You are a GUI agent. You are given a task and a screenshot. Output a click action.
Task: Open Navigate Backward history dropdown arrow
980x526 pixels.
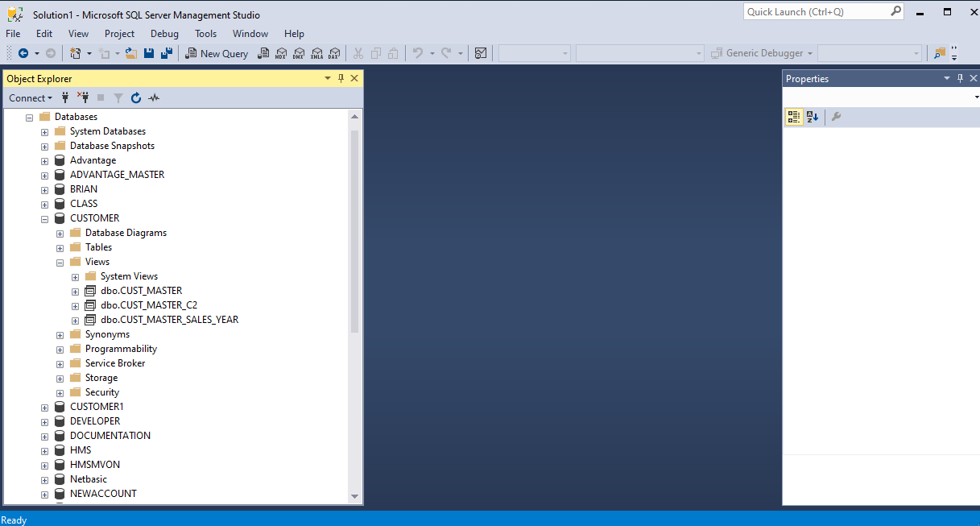(x=37, y=53)
